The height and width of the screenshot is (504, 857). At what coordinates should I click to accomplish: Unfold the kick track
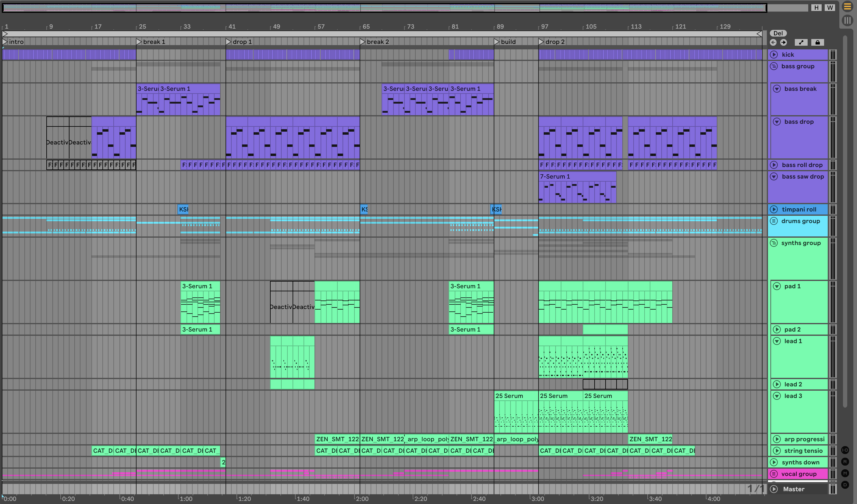tap(774, 55)
